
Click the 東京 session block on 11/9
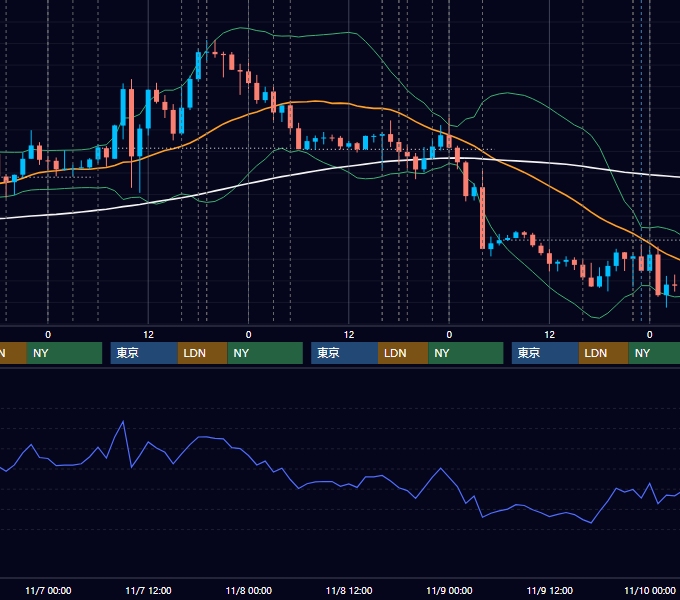point(545,353)
